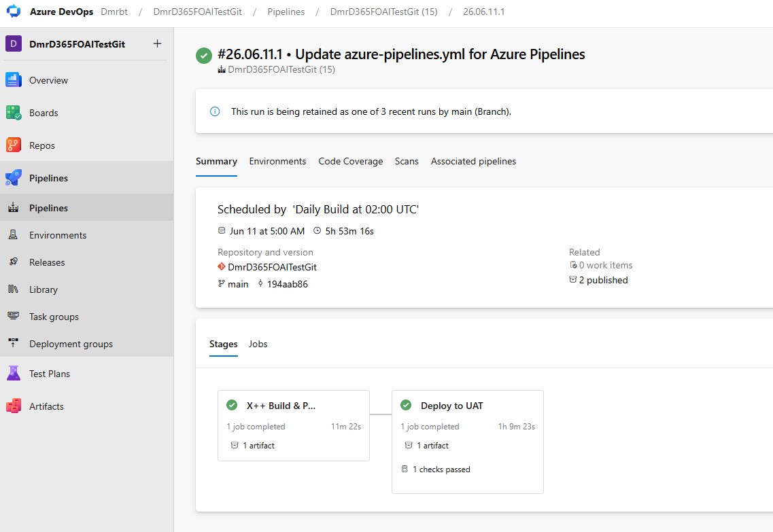The height and width of the screenshot is (532, 773).
Task: Click the green check on X++ Build stage
Action: point(232,405)
